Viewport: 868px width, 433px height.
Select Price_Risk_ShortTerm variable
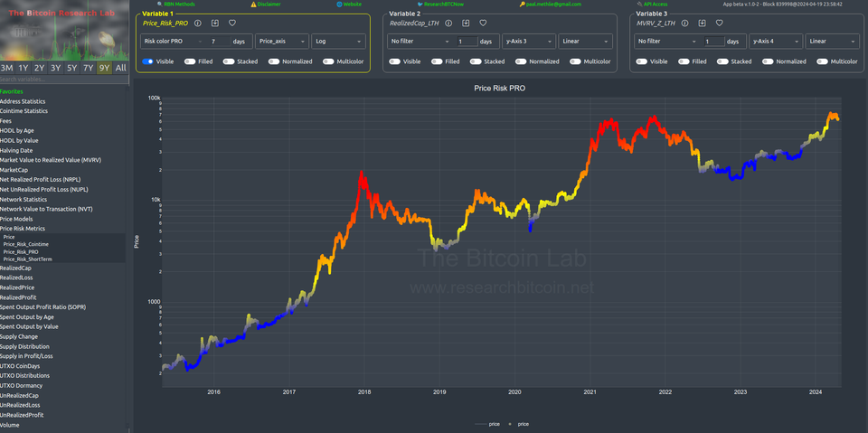pyautogui.click(x=28, y=259)
